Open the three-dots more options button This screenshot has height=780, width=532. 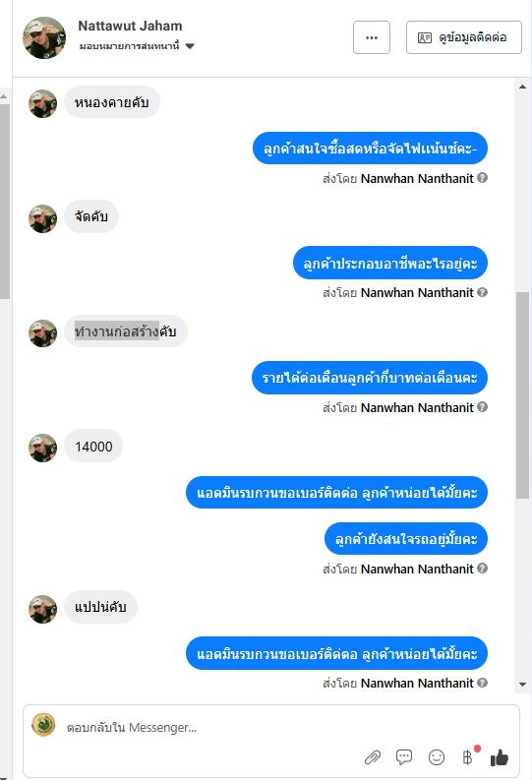[x=372, y=37]
